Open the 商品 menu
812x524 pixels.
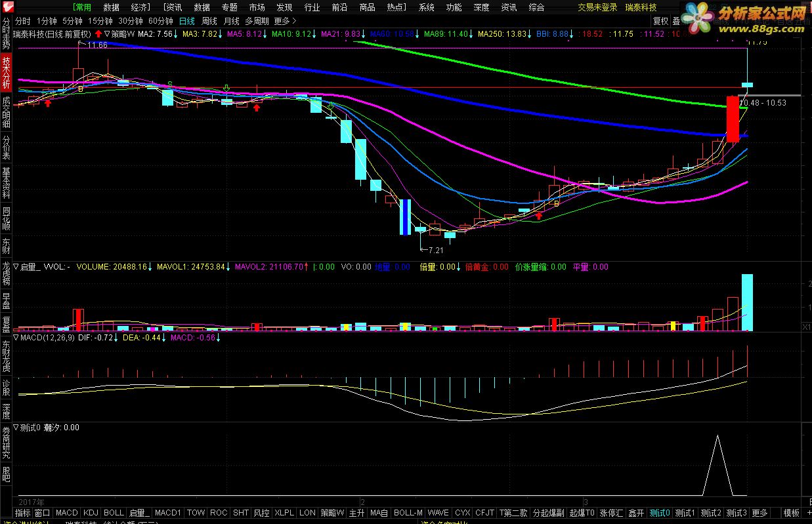point(367,7)
